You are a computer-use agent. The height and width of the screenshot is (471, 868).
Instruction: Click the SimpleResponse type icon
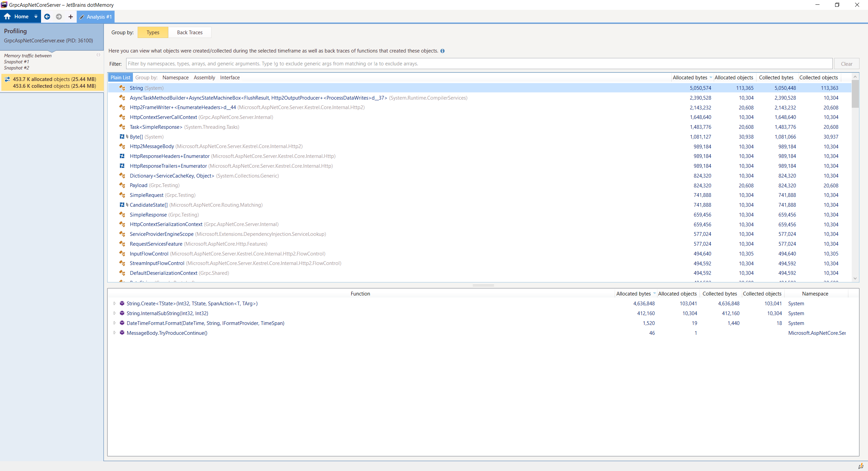point(122,214)
